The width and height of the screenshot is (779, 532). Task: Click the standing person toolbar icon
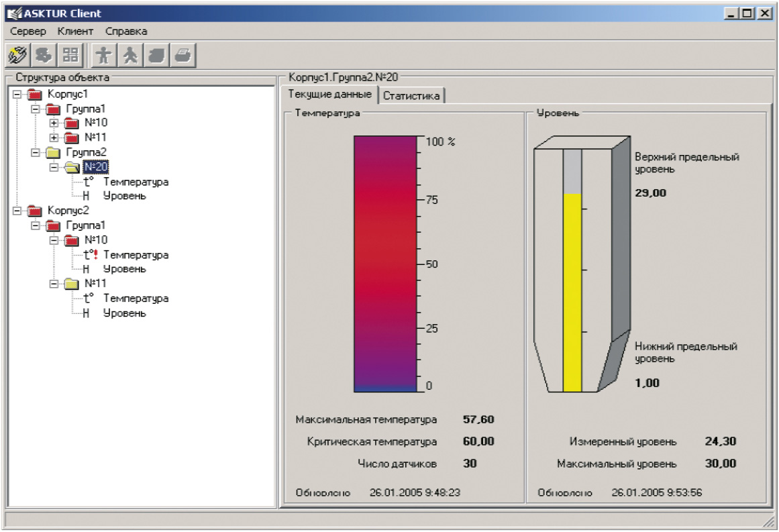[104, 54]
